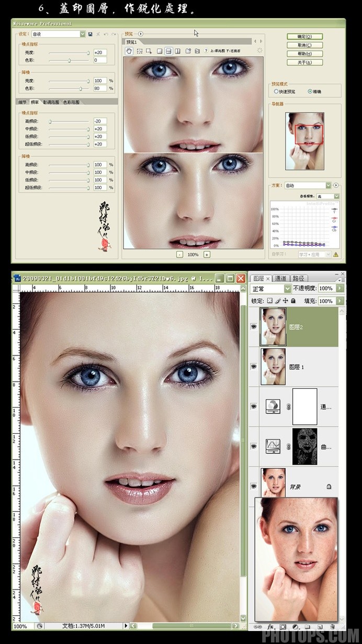Select the vertical split preview layout icon

coord(177,51)
